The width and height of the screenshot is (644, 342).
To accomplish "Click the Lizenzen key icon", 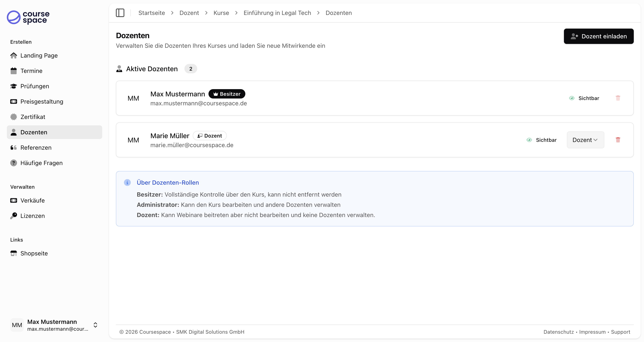I will click(13, 216).
